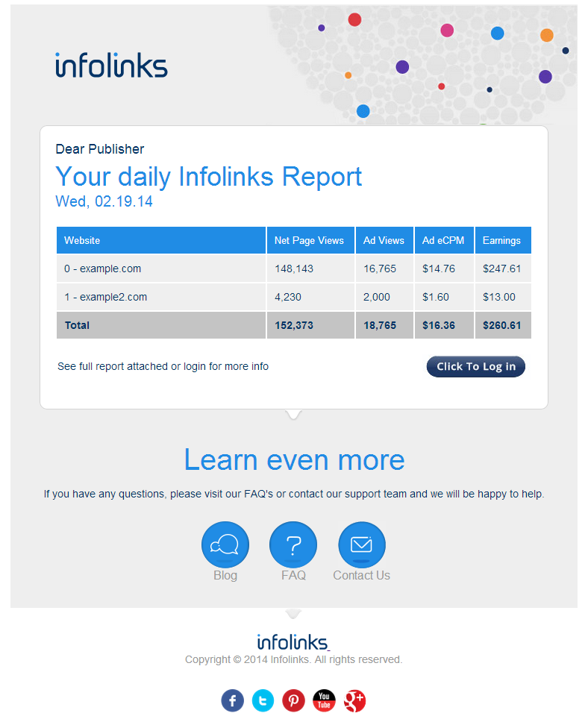The width and height of the screenshot is (588, 716).
Task: Select the Website column header
Action: point(161,240)
